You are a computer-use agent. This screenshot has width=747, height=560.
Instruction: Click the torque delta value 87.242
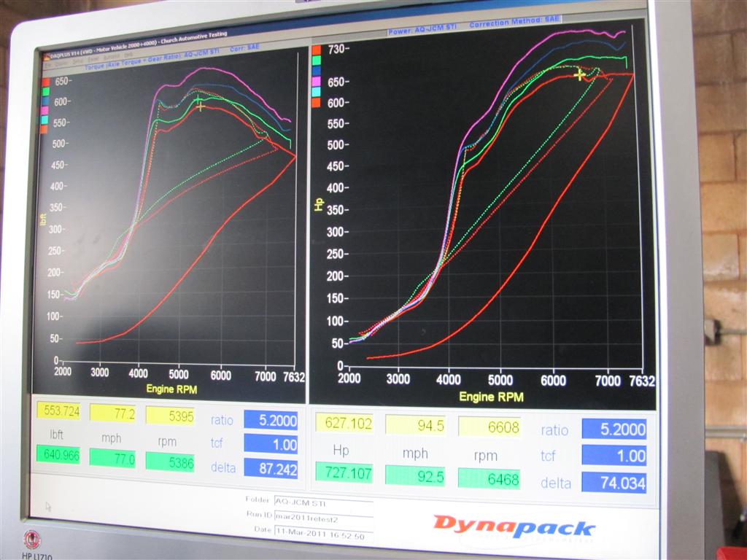point(271,469)
